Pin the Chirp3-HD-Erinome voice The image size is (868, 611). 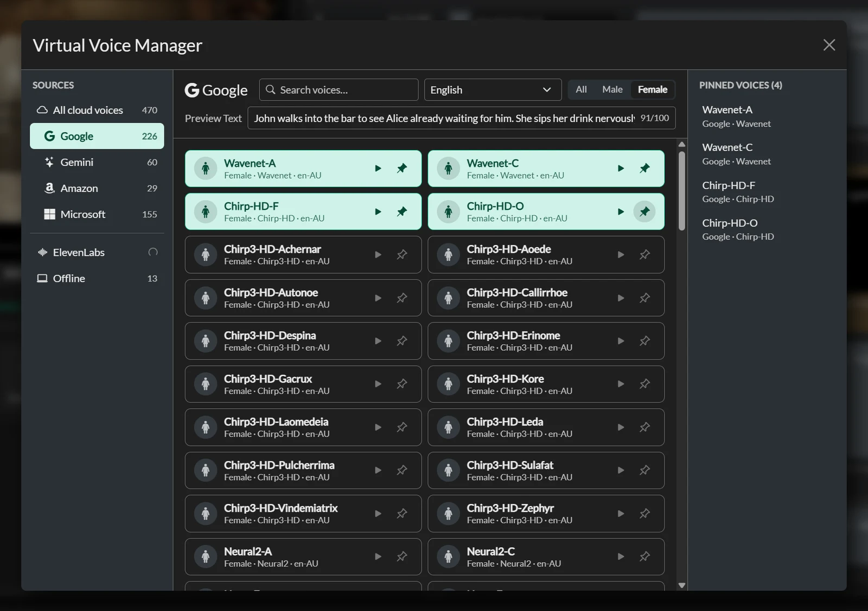[644, 341]
